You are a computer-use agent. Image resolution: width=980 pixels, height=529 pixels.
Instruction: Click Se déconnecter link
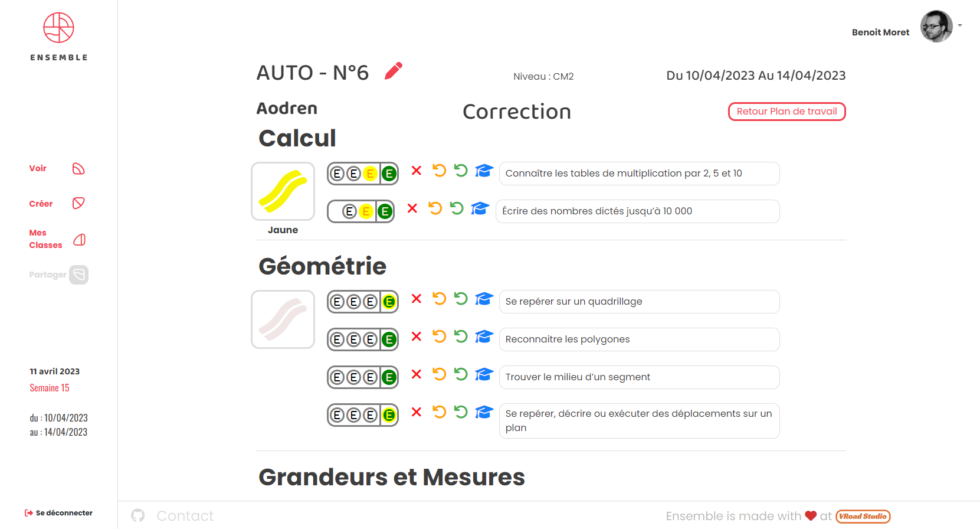[58, 513]
